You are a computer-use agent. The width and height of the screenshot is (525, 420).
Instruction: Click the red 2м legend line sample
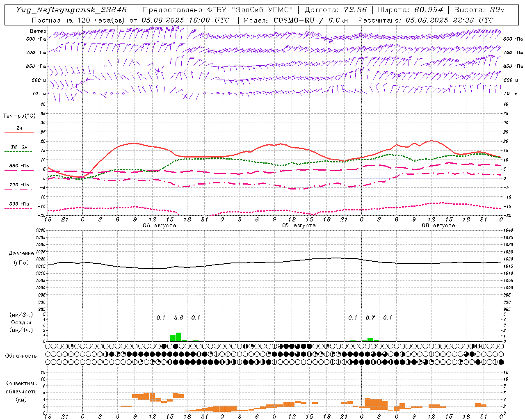coord(19,133)
